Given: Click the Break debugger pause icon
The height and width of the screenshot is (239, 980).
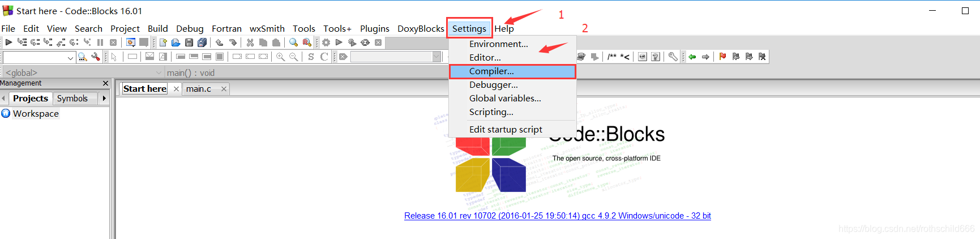Looking at the screenshot, I should [x=100, y=42].
